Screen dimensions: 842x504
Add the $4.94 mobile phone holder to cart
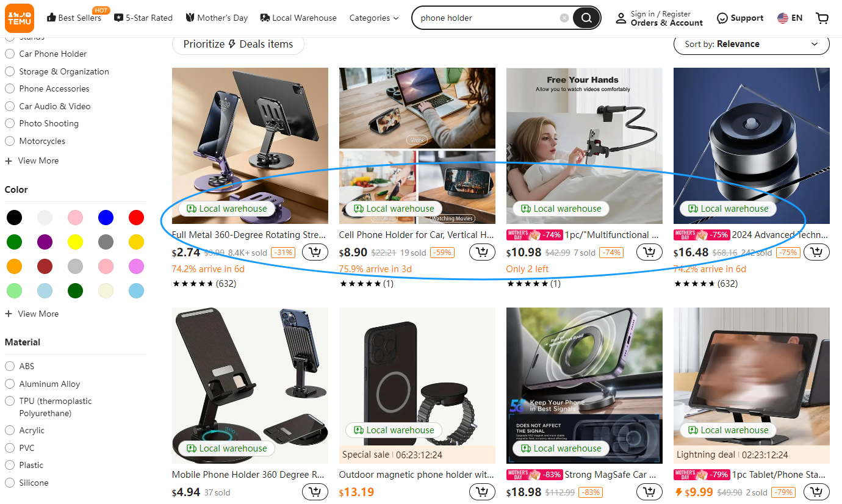click(x=315, y=492)
